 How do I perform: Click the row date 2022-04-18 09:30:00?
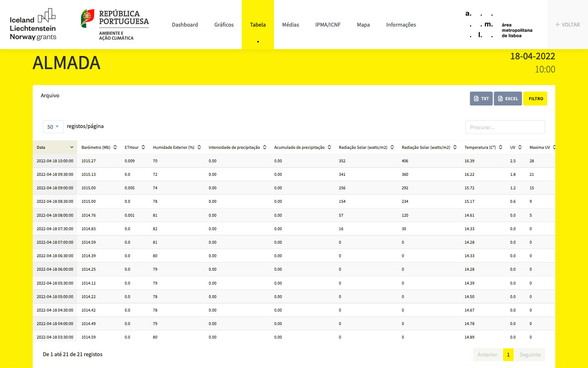(55, 174)
